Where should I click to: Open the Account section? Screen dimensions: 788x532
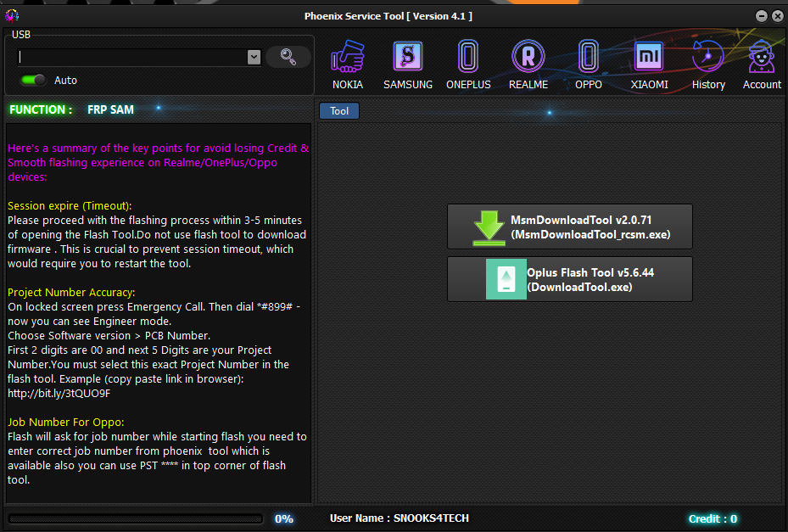coord(762,65)
